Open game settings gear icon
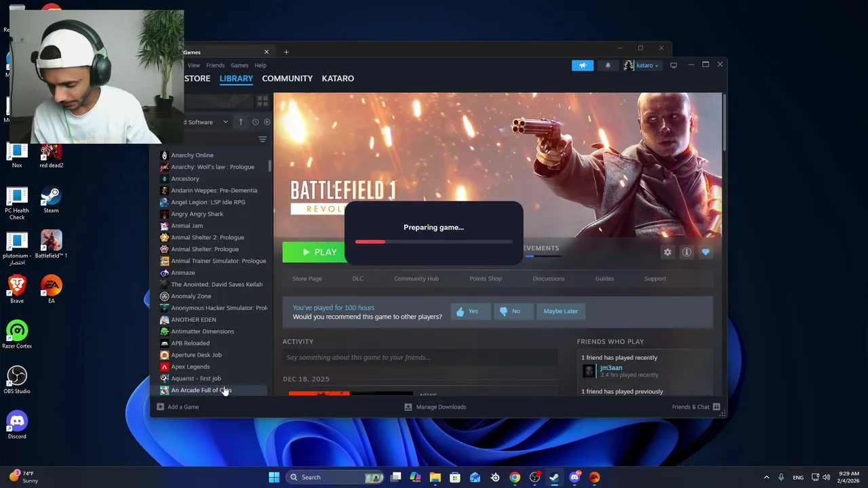Screen dimensions: 868x488 click(668, 252)
